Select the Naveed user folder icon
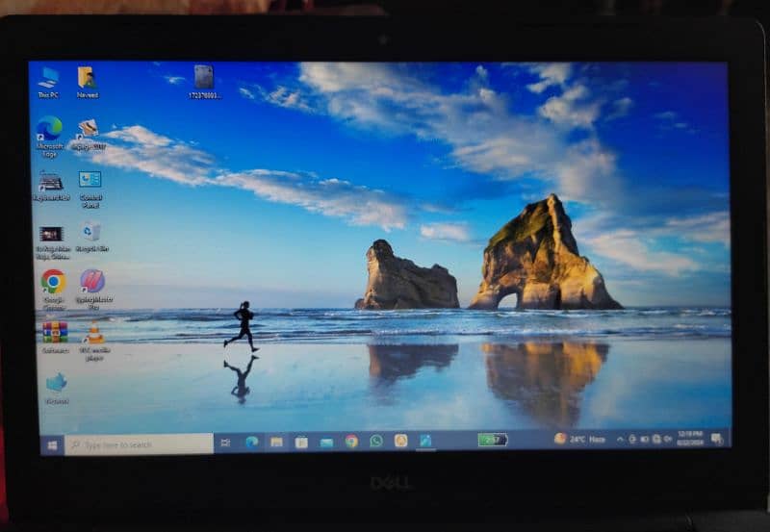Image resolution: width=770 pixels, height=532 pixels. coord(87,79)
